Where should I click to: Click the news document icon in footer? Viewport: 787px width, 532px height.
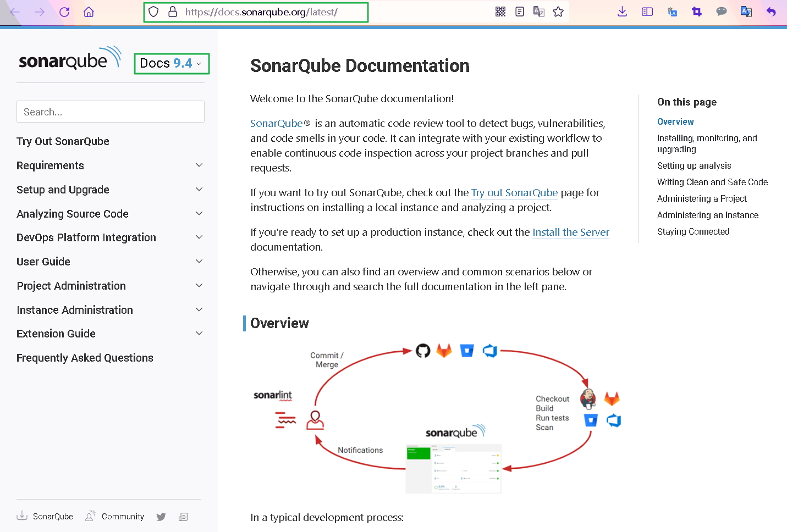[183, 517]
